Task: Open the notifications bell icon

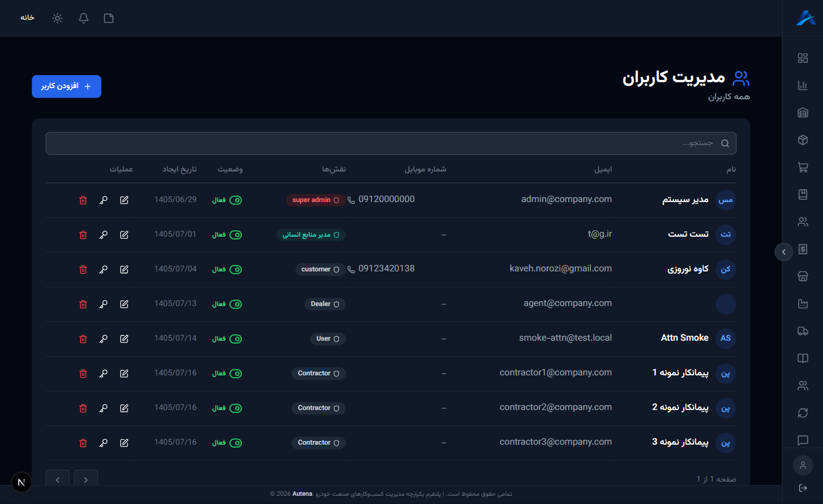Action: [x=83, y=18]
